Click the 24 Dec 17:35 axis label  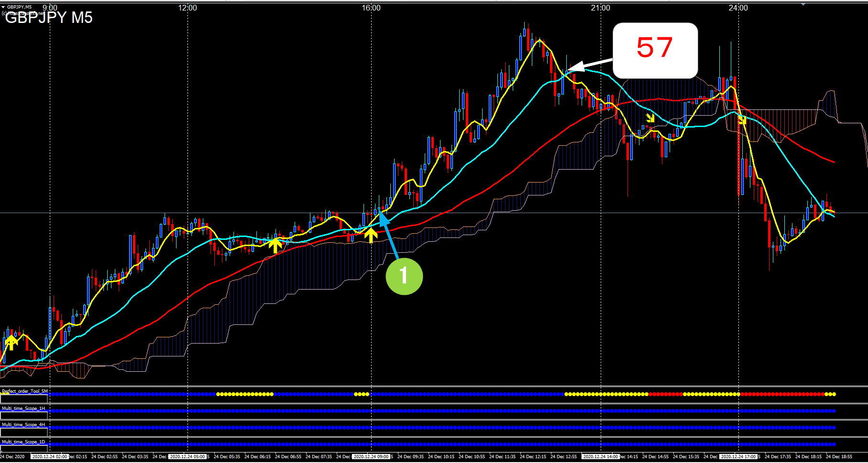[778, 457]
